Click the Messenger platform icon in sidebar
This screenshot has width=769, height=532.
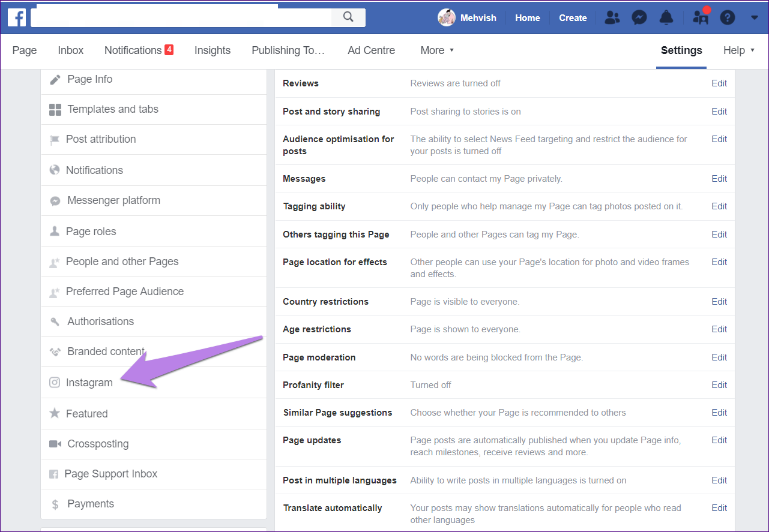55,201
